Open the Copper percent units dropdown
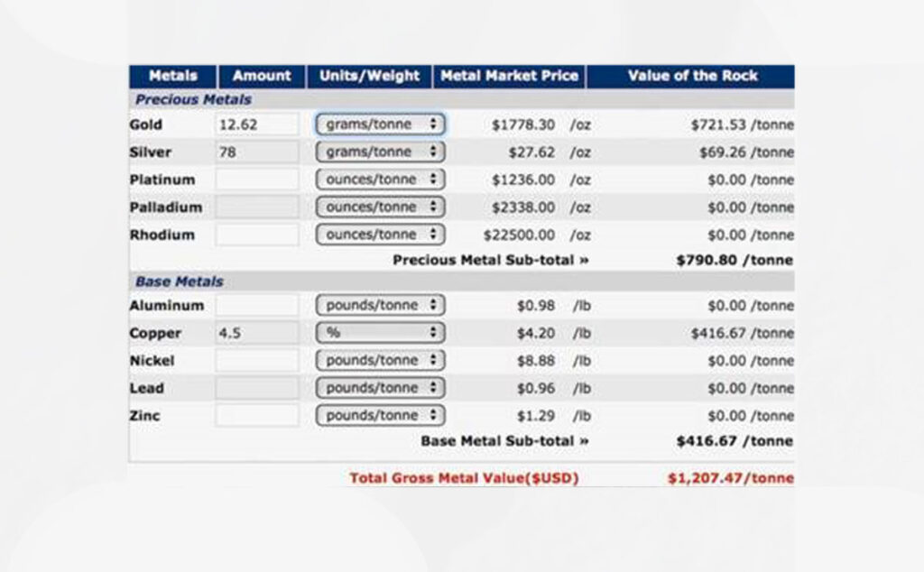924x572 pixels. pos(380,333)
